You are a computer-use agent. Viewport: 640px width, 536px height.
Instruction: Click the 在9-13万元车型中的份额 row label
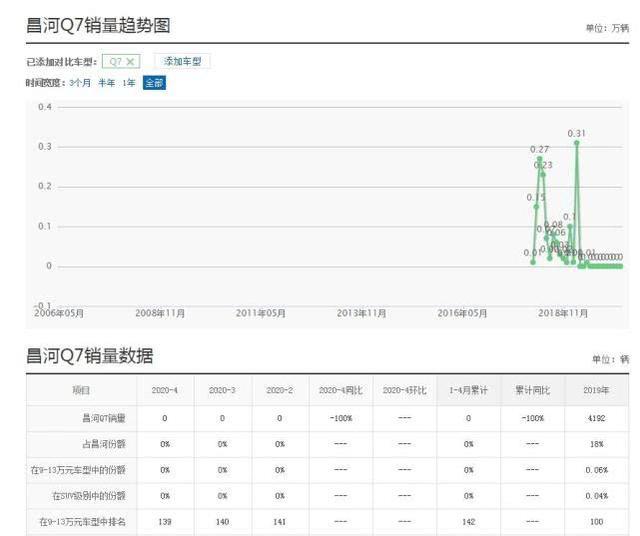point(78,470)
